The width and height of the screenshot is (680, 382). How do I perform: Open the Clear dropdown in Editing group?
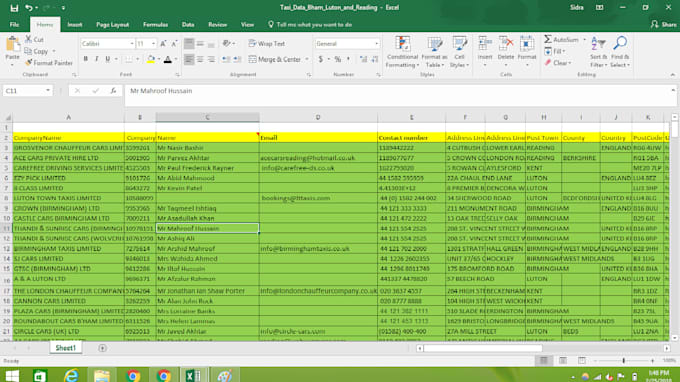(559, 63)
